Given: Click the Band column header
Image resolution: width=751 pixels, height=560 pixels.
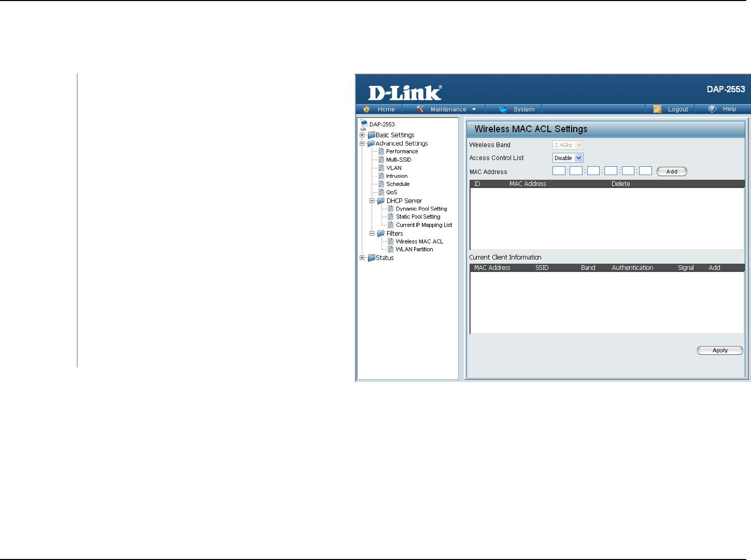Looking at the screenshot, I should pyautogui.click(x=588, y=268).
